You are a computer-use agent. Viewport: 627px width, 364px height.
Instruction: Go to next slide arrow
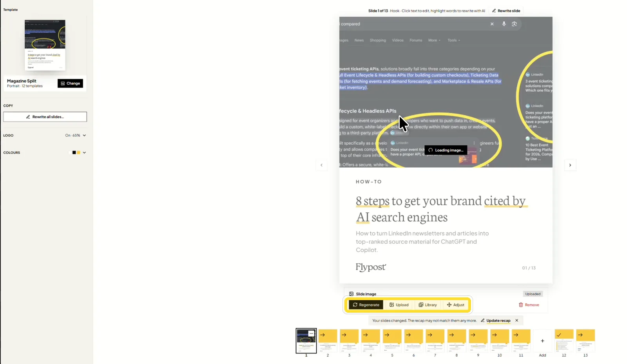(570, 165)
